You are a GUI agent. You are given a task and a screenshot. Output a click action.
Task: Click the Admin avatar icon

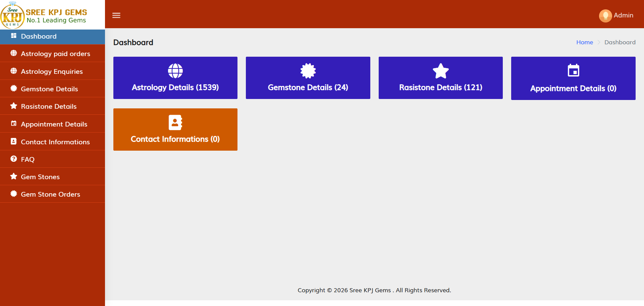click(x=605, y=16)
